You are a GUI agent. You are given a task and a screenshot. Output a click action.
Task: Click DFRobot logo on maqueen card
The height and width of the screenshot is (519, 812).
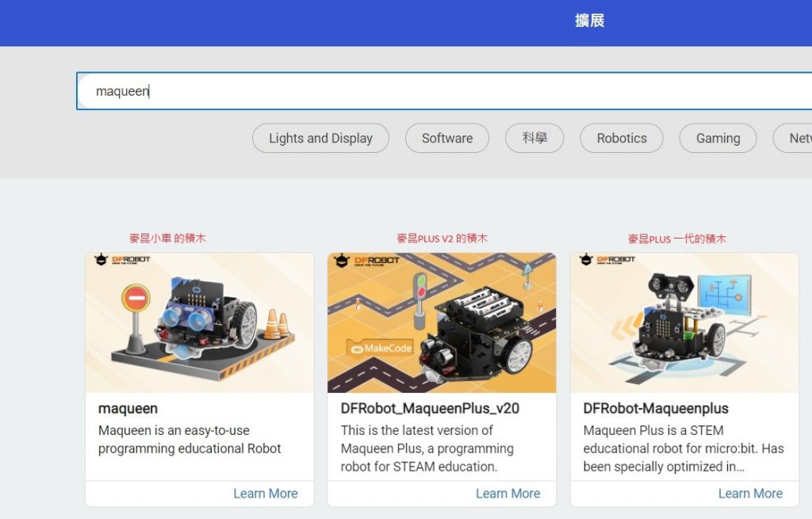pos(122,259)
